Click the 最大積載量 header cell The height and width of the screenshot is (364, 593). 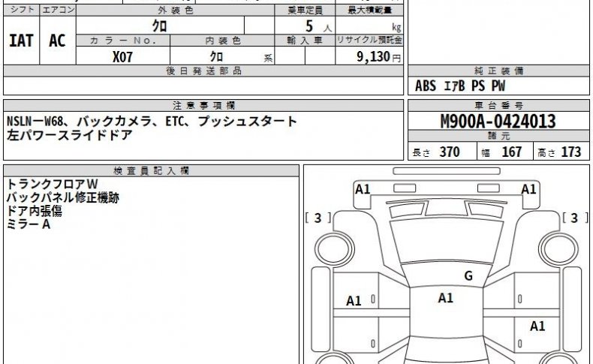pyautogui.click(x=369, y=11)
